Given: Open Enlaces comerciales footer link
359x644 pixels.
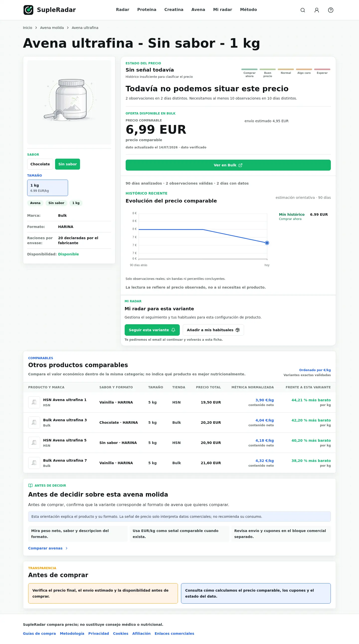Looking at the screenshot, I should tap(174, 634).
